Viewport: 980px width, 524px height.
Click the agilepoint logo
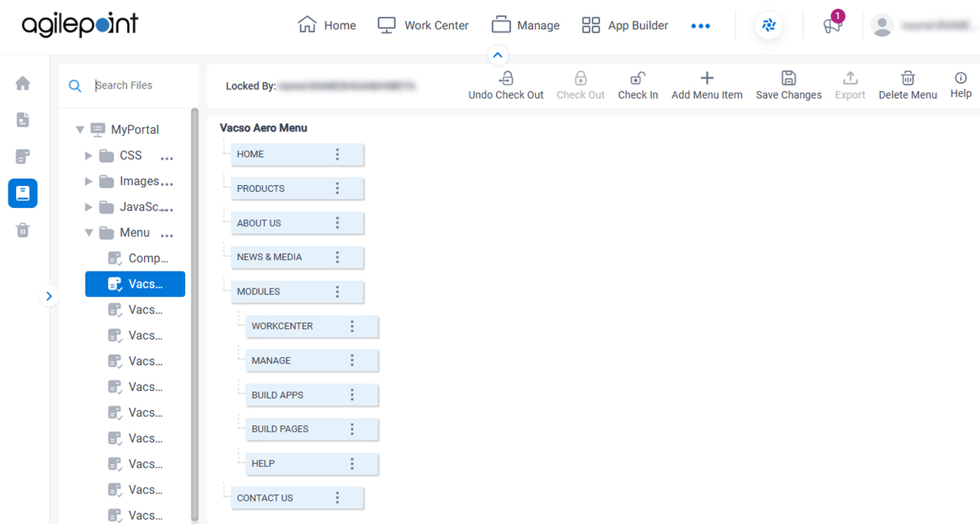[x=80, y=24]
